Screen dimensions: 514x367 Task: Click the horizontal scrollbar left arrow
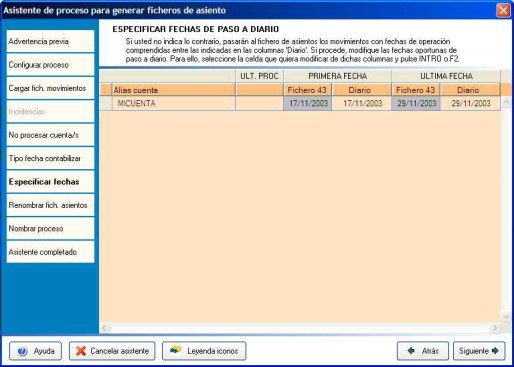pos(105,328)
